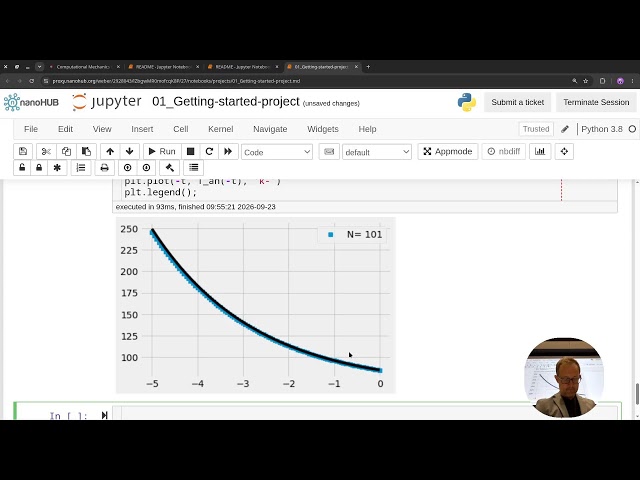The height and width of the screenshot is (480, 640).
Task: Open the cell type Code dropdown
Action: (277, 152)
